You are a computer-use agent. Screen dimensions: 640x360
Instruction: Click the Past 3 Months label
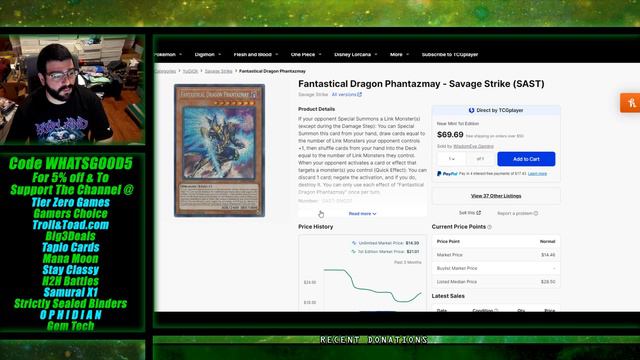pos(407,262)
